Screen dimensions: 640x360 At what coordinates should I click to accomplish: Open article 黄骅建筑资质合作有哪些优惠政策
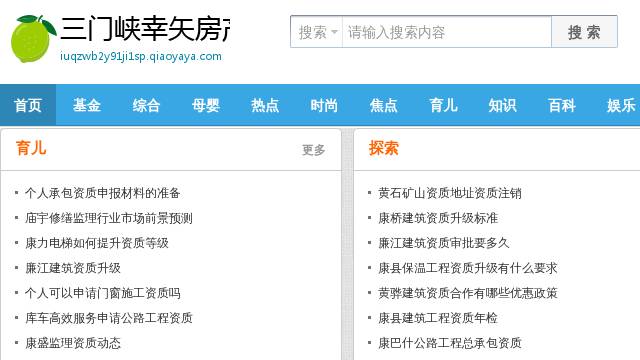click(468, 293)
